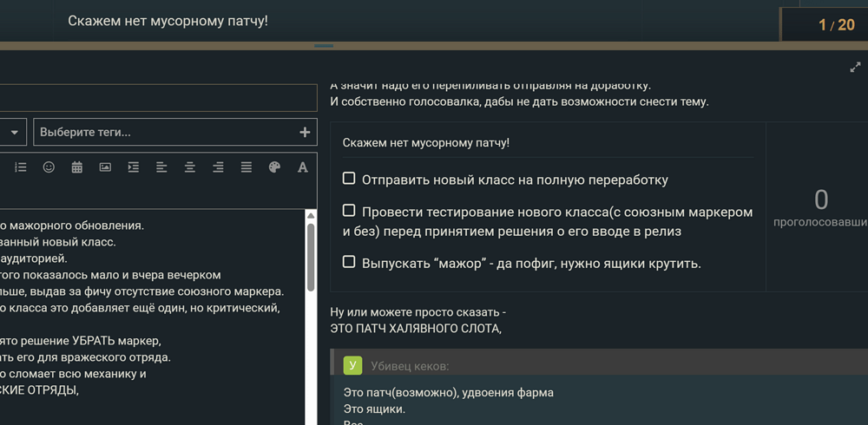Check 'Отправить новый класс на полную переработку'

tap(349, 179)
